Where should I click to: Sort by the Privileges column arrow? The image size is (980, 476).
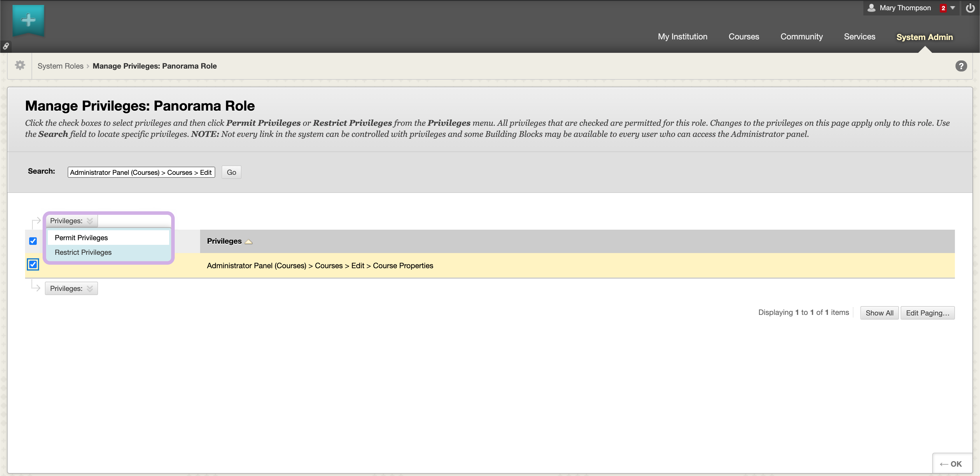249,241
